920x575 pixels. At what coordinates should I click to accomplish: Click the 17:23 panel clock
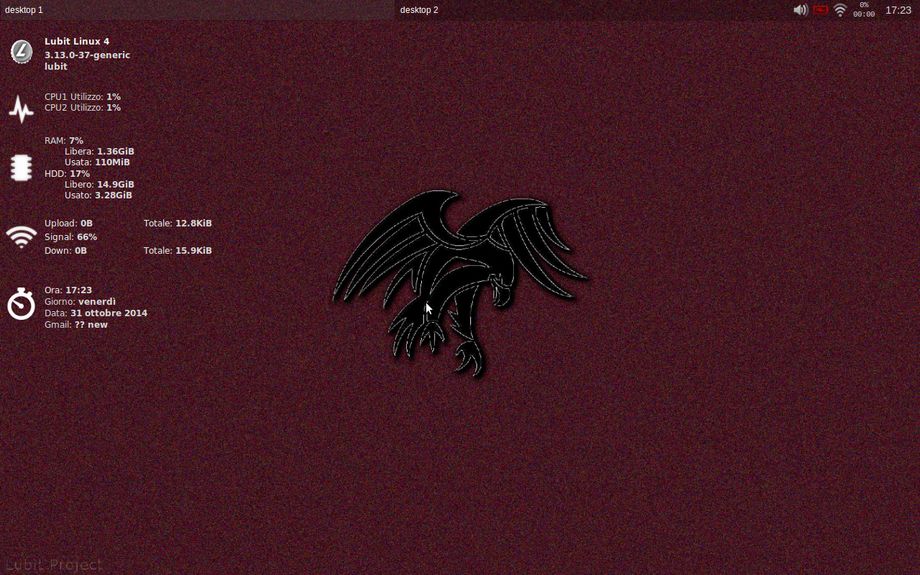pyautogui.click(x=898, y=10)
